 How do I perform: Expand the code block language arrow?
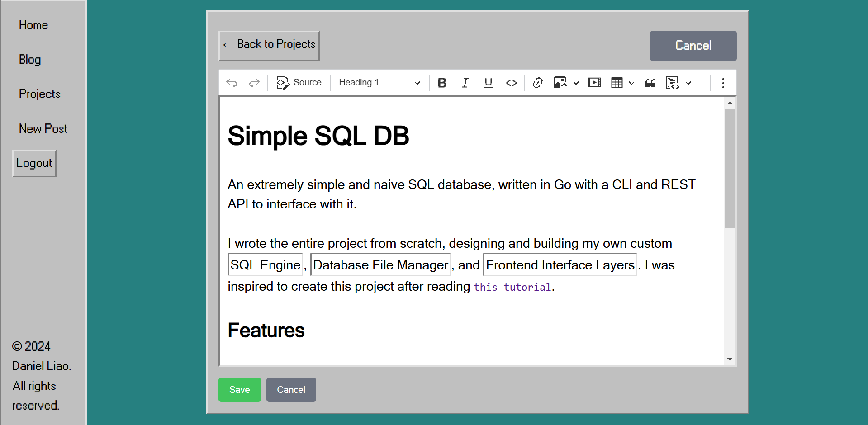(x=688, y=83)
